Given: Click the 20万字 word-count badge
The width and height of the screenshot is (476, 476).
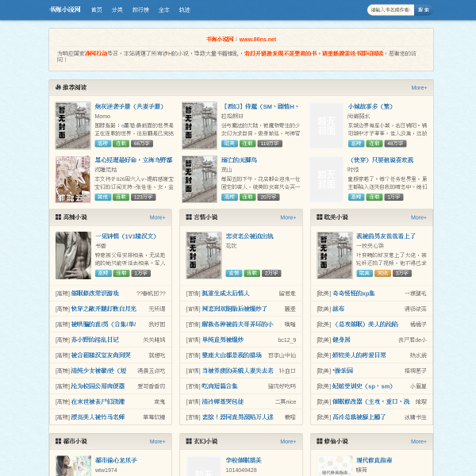Looking at the screenshot, I should click(x=268, y=197).
